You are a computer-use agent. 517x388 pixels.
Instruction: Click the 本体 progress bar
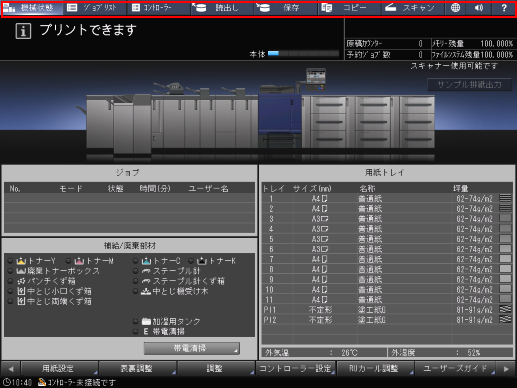pyautogui.click(x=303, y=54)
